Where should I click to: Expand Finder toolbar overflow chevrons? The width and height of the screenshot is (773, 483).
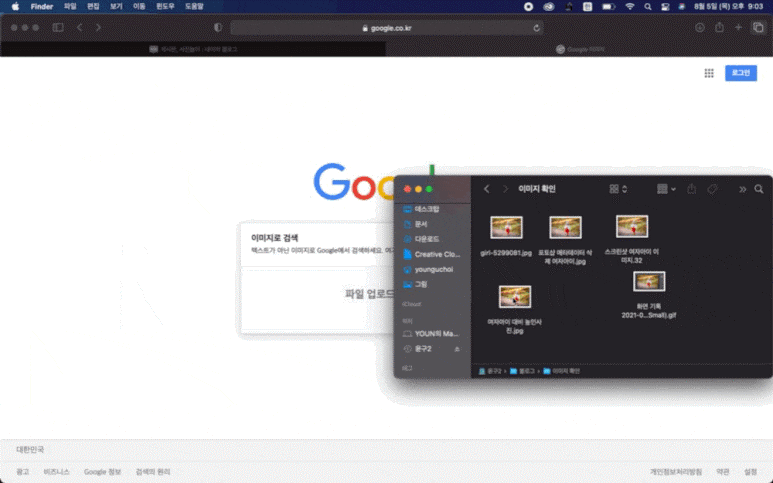point(742,189)
